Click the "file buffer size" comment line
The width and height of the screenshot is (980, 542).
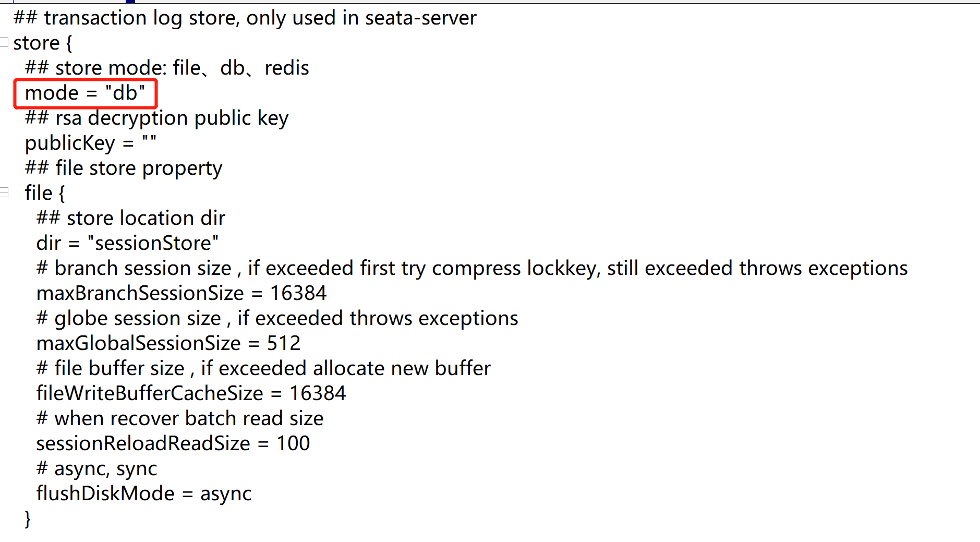click(x=263, y=368)
